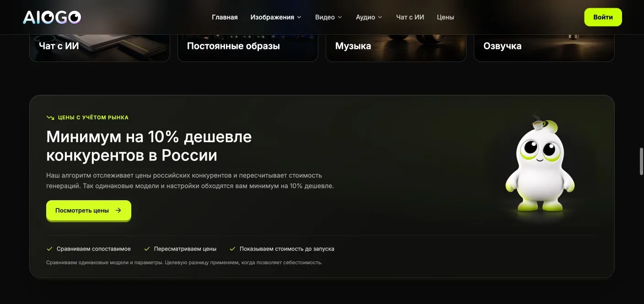Click the Посмотреть цены button
Screen dimensions: 644x304
pyautogui.click(x=89, y=210)
